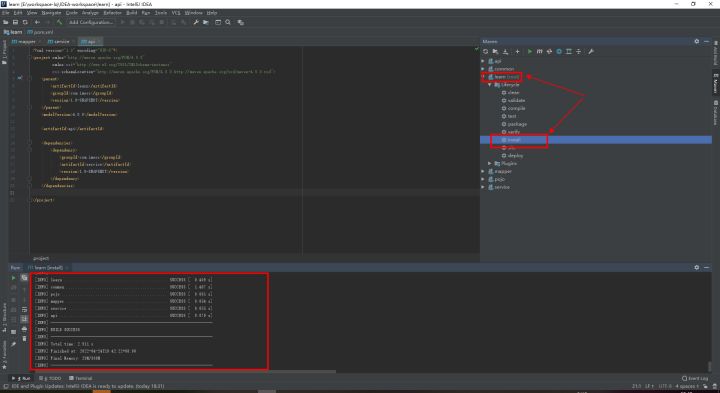This screenshot has height=393, width=720.
Task: Collapse the Lifecycle node
Action: click(x=489, y=85)
